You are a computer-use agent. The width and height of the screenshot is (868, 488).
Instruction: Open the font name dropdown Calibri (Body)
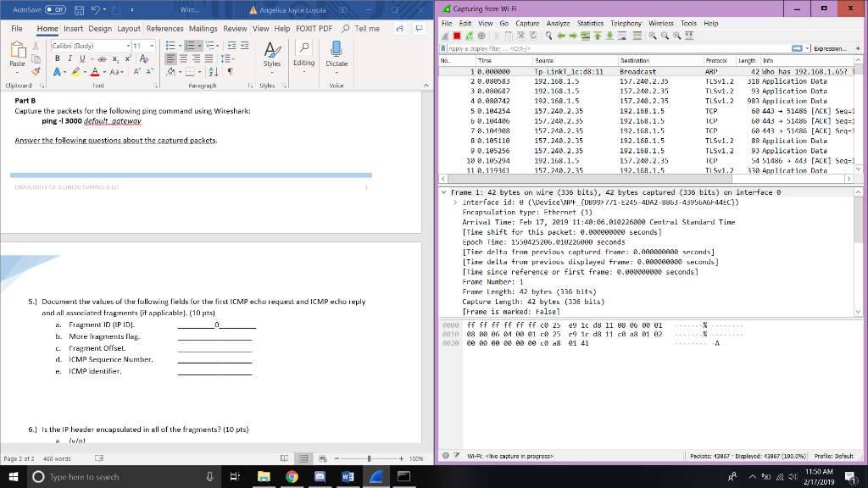tap(128, 46)
